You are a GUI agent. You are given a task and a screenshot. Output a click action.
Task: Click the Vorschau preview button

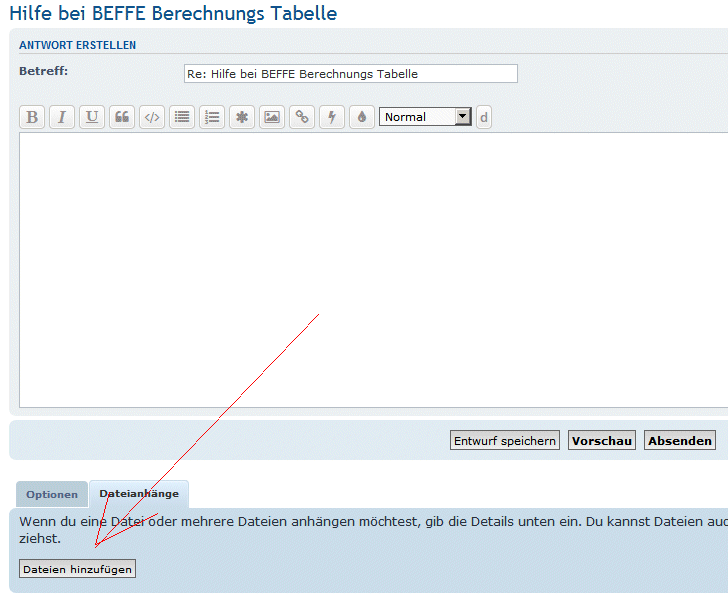602,441
